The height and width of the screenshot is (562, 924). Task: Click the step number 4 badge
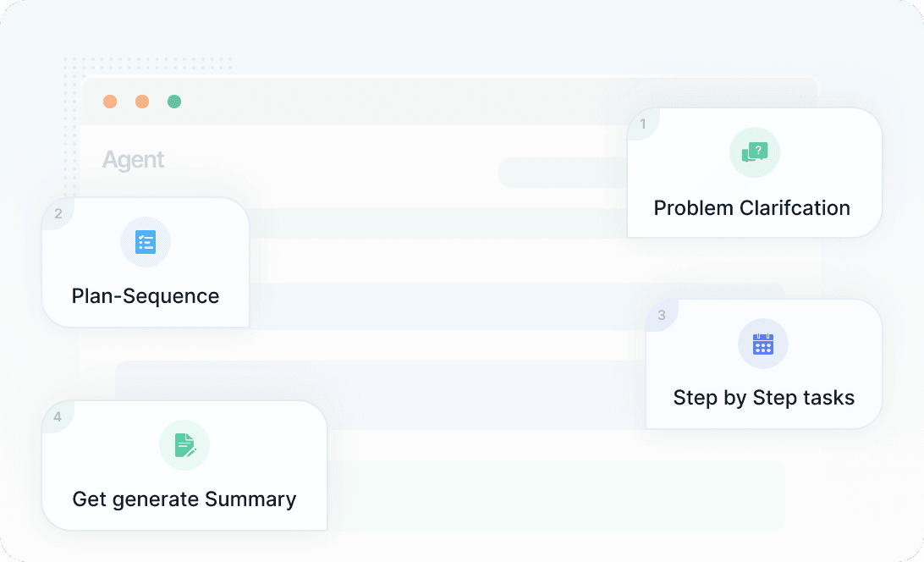pyautogui.click(x=58, y=417)
